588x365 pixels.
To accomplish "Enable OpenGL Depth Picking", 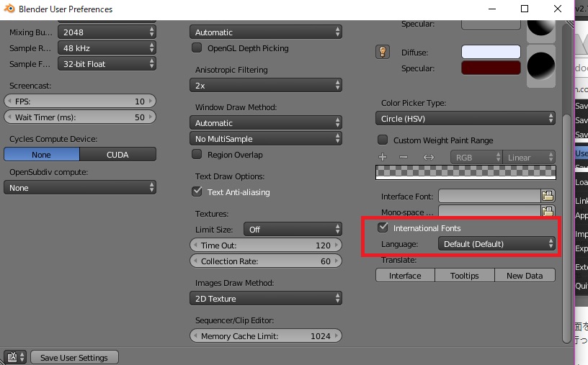I will 197,48.
